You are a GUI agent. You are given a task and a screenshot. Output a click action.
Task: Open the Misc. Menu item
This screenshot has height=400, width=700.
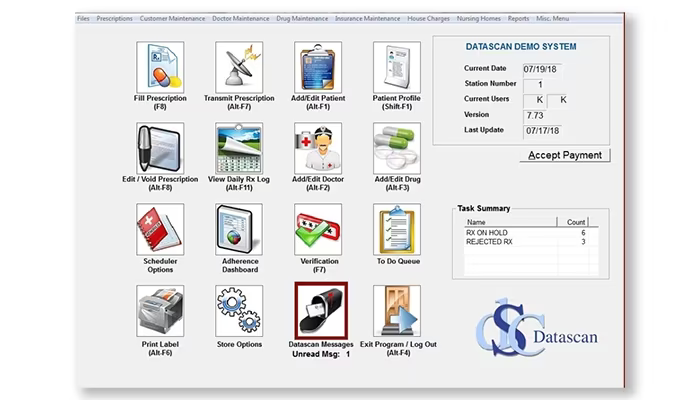(552, 18)
